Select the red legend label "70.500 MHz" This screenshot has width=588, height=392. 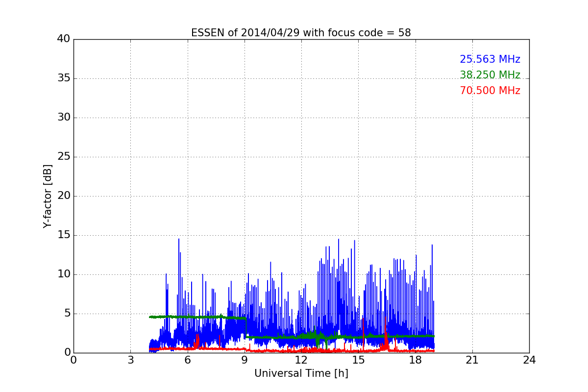[x=490, y=91]
